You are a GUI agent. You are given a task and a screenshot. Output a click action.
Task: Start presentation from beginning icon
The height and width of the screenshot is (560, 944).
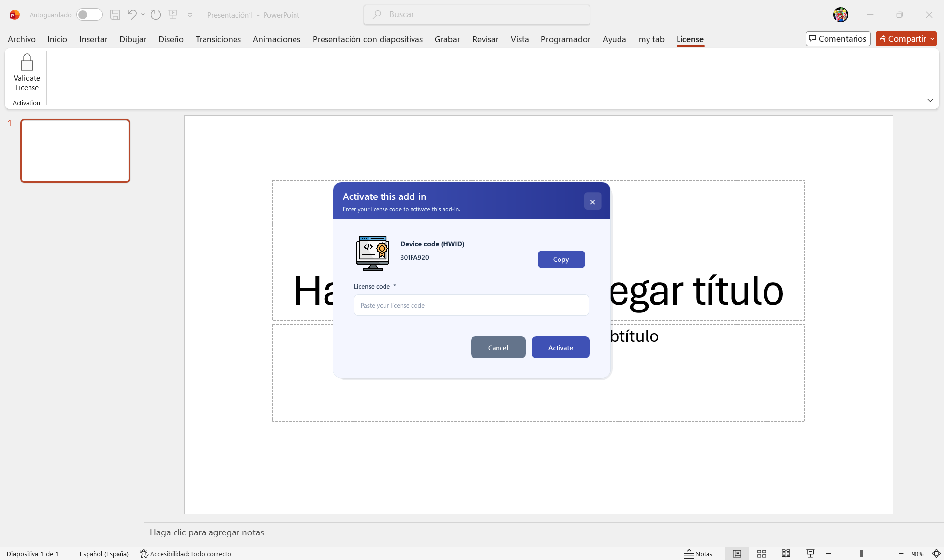173,15
